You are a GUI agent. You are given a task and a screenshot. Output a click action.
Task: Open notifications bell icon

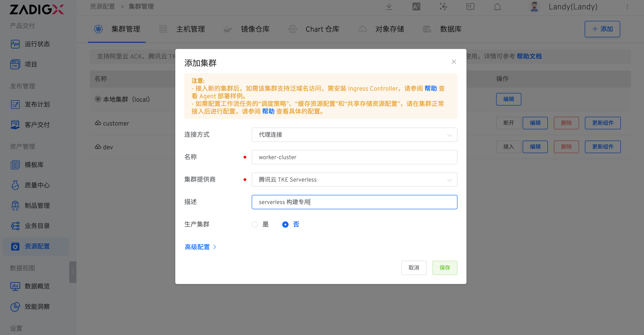497,7
